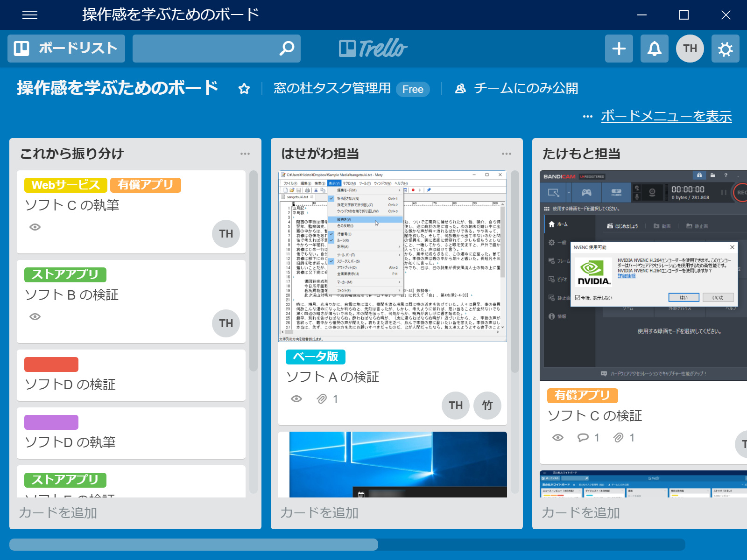Add a card under たけもと担当 list
The width and height of the screenshot is (747, 560).
[x=581, y=512]
